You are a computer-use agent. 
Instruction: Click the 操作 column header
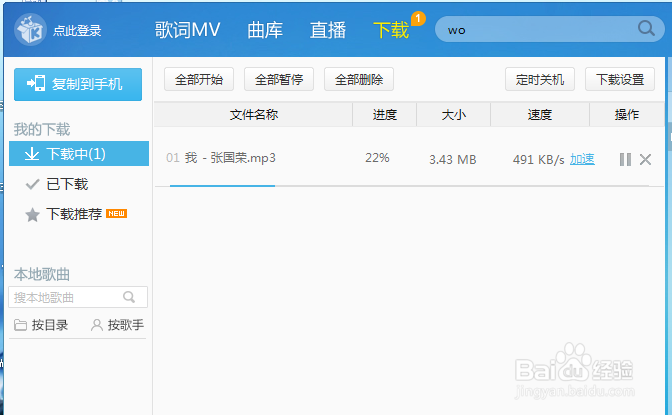click(x=627, y=114)
